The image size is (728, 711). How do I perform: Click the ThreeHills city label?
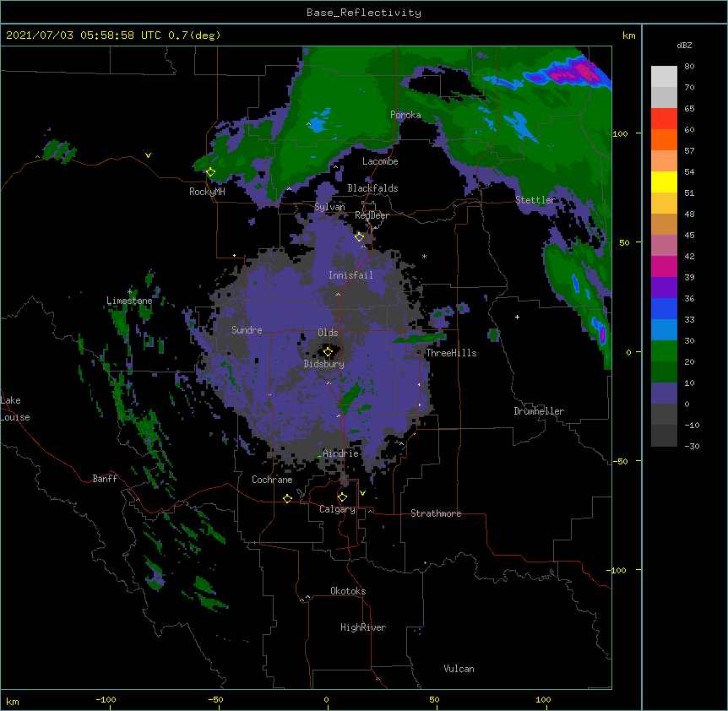tap(451, 353)
